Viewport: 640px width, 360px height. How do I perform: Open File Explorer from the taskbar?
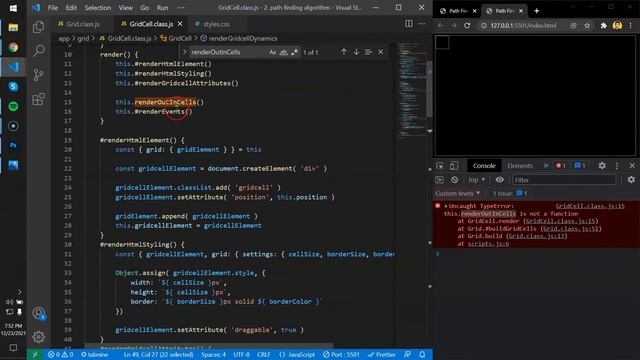tap(13, 28)
